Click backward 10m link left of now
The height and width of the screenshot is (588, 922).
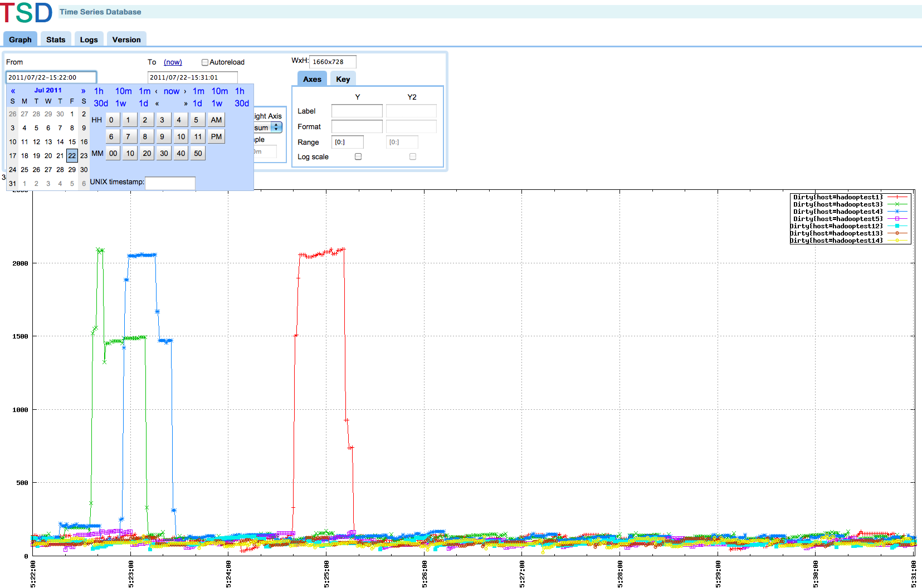(x=124, y=91)
